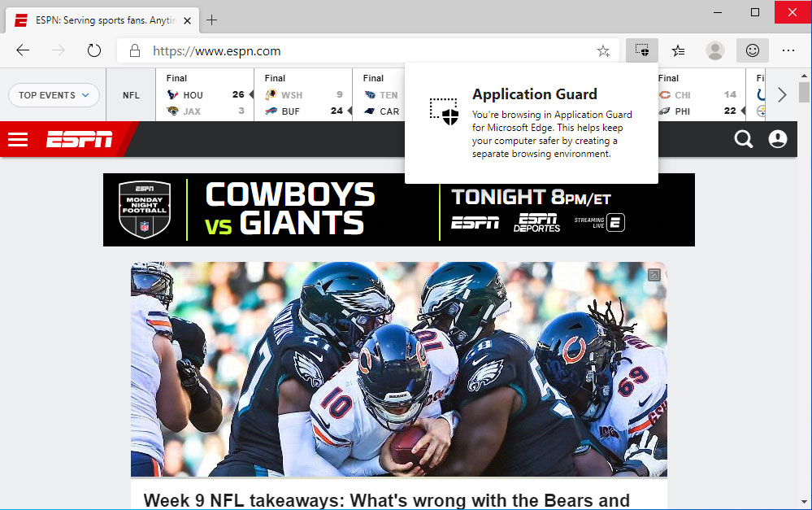The image size is (812, 510).
Task: Click the image icon on the photo corner
Action: pyautogui.click(x=654, y=275)
